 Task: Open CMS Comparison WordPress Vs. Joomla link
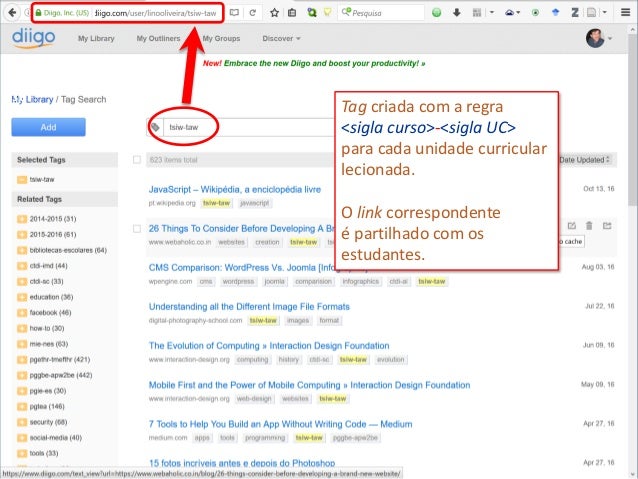[241, 267]
